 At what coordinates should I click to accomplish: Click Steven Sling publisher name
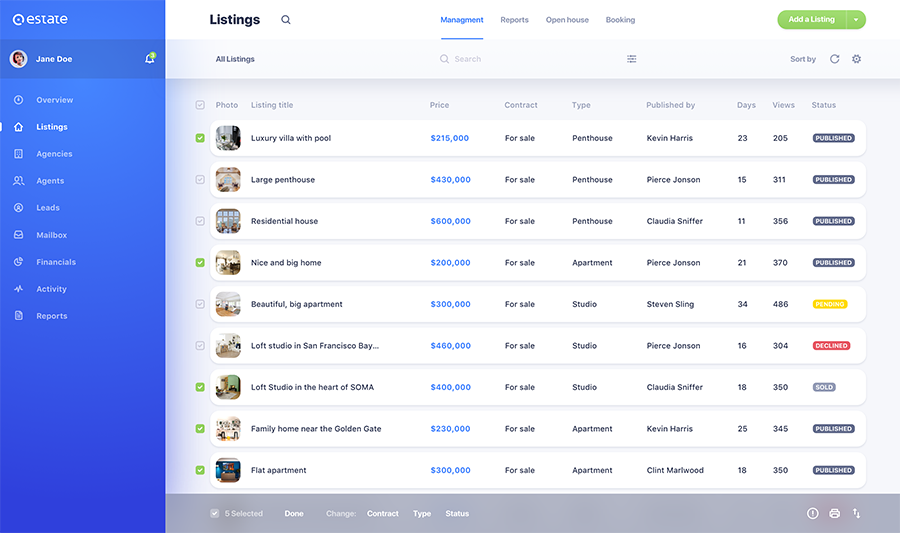(670, 304)
